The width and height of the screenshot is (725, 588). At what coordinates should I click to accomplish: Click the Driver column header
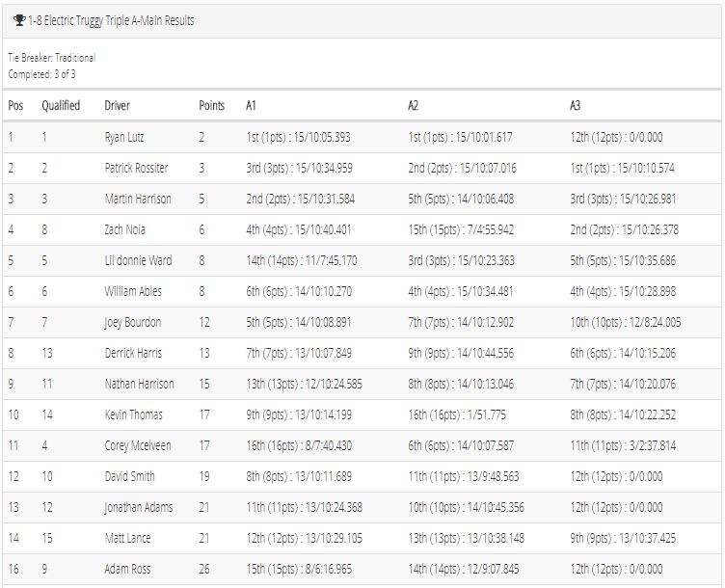[117, 105]
